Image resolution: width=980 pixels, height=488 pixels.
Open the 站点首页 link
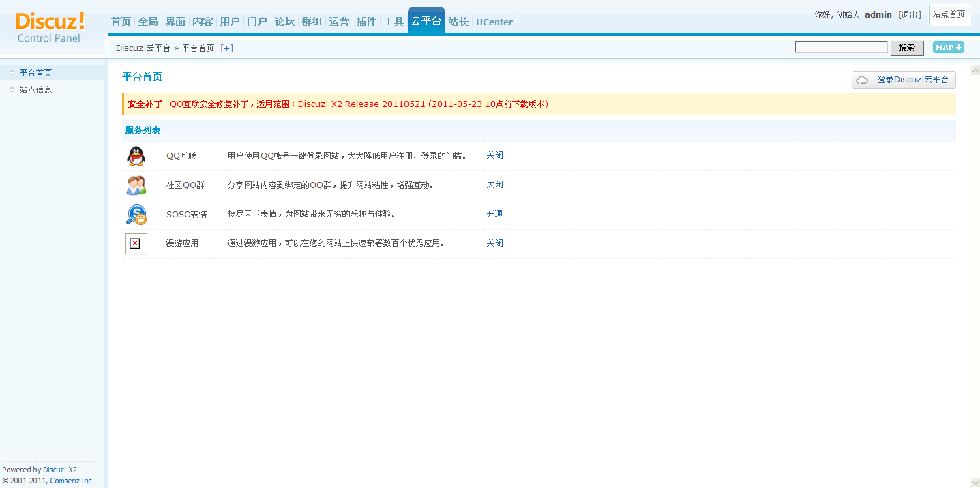949,14
